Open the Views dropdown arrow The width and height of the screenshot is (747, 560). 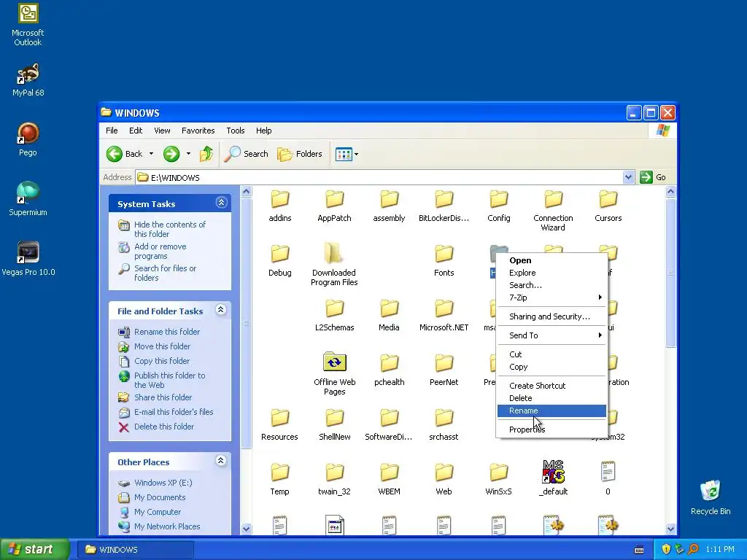(x=356, y=154)
